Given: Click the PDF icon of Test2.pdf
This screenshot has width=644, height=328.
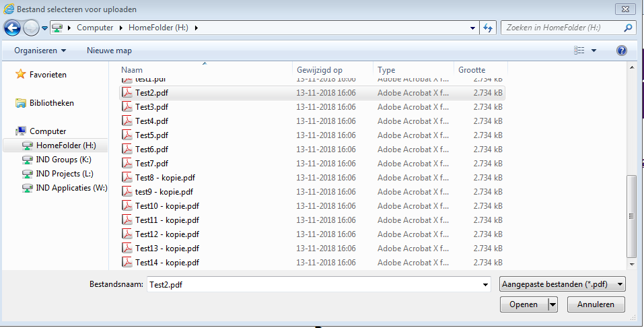Looking at the screenshot, I should coord(127,92).
